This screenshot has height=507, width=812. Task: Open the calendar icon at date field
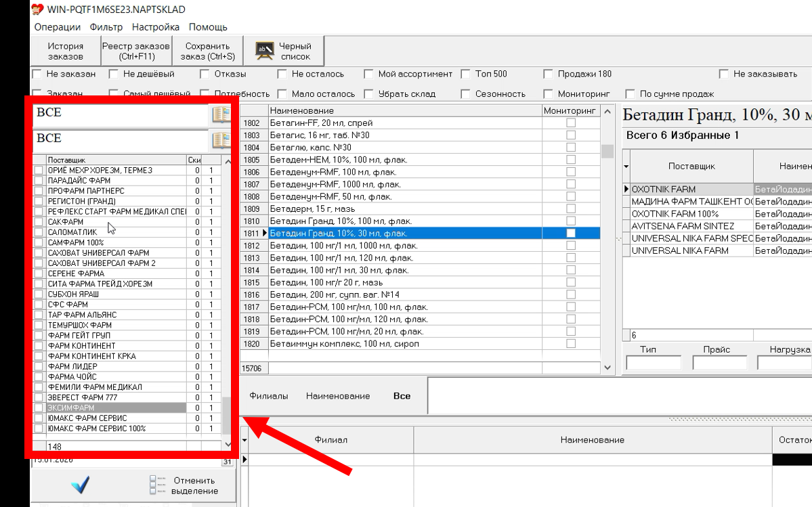pyautogui.click(x=228, y=462)
